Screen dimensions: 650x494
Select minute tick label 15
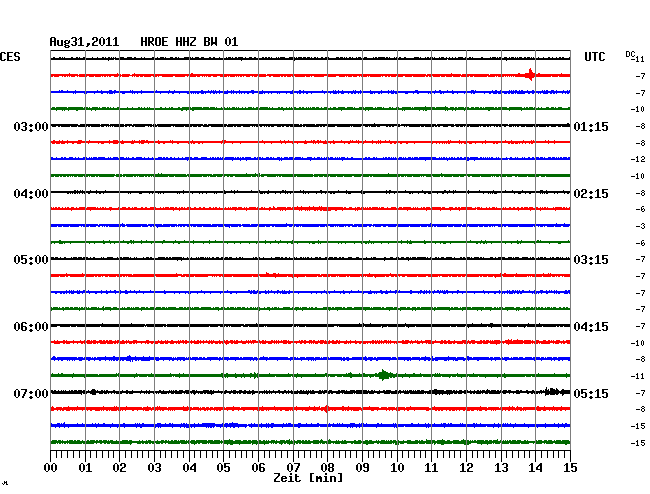[x=570, y=468]
